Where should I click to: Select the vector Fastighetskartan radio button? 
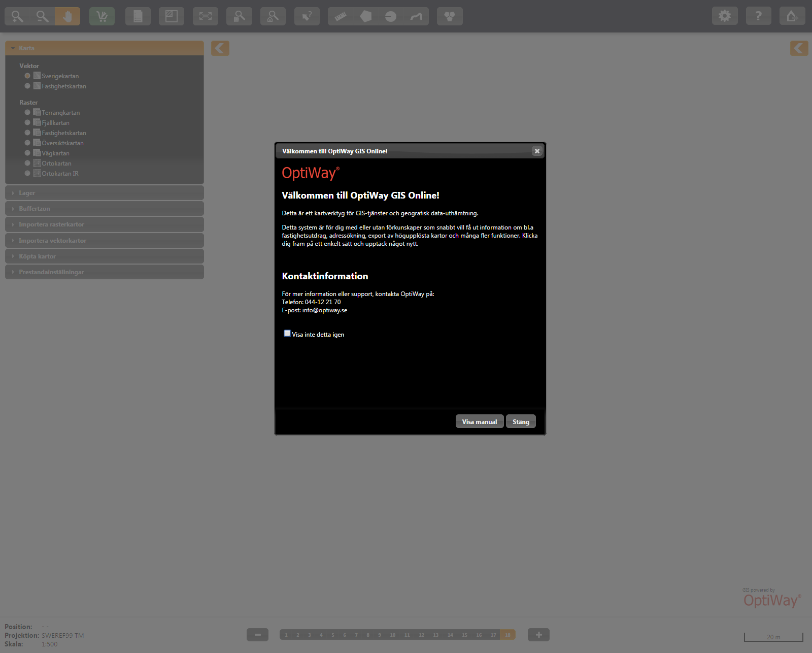(x=27, y=86)
